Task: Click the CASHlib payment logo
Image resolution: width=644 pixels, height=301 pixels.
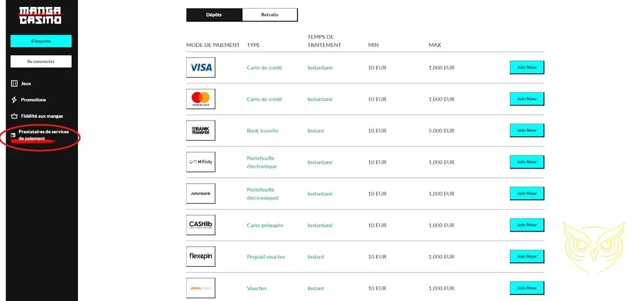Action: 201,225
